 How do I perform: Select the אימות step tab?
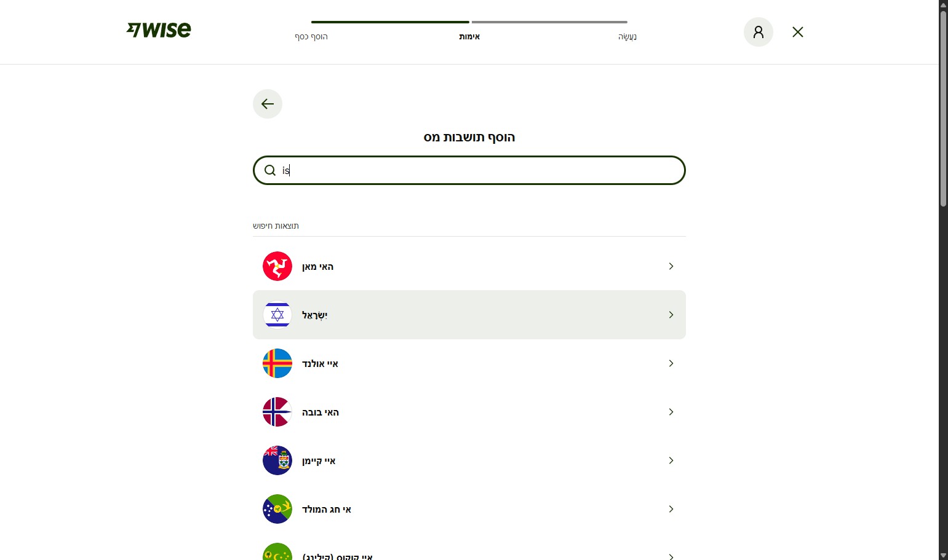[x=469, y=36]
